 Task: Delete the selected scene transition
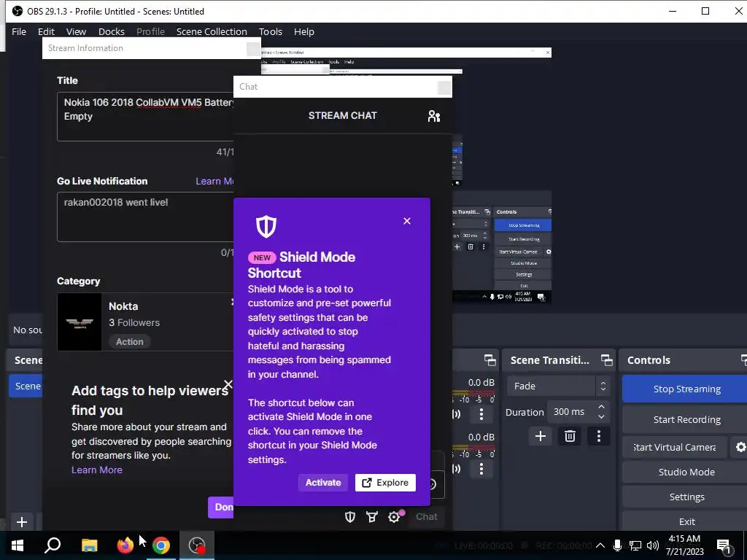point(570,436)
